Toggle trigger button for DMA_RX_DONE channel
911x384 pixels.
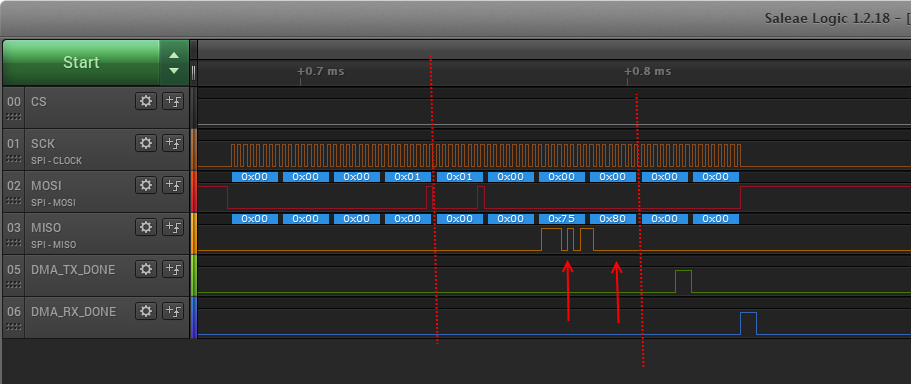(173, 311)
